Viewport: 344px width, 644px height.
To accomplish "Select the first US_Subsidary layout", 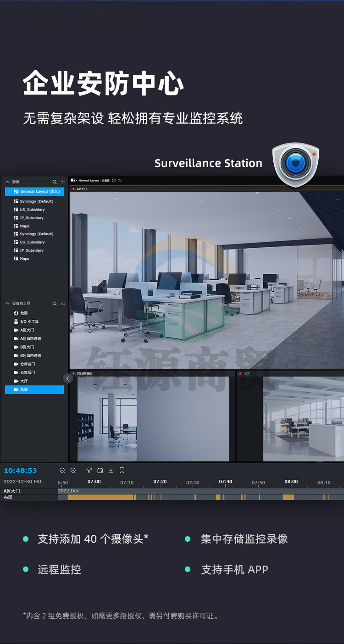I will coord(32,210).
